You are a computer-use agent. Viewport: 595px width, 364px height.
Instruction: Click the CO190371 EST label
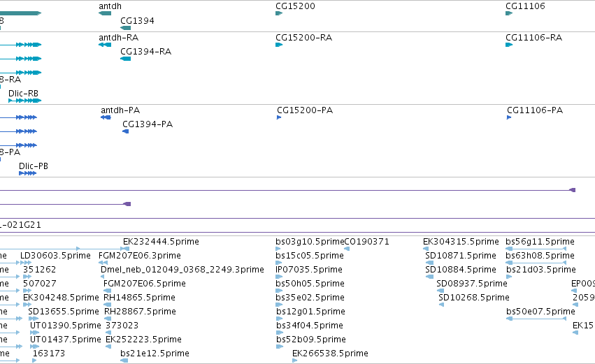[366, 242]
